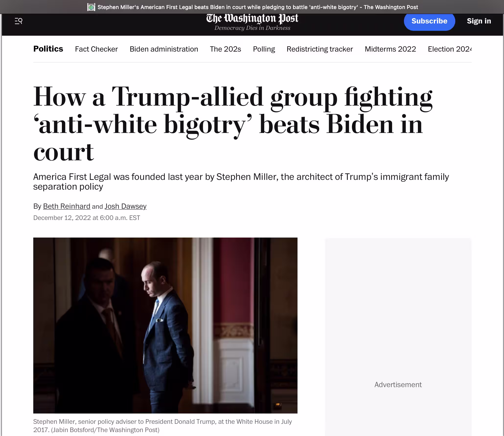Click the Stephen Miller article photo

(x=165, y=325)
